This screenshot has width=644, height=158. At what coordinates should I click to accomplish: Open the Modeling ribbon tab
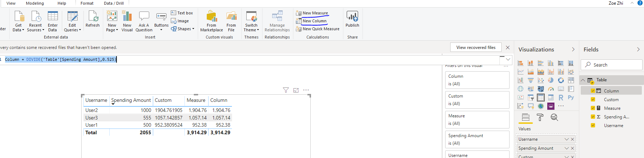(35, 3)
